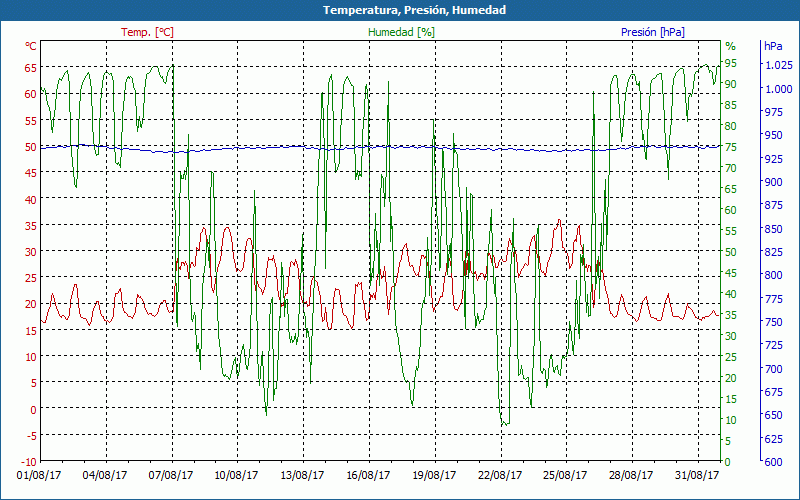This screenshot has width=800, height=500.
Task: Click the green humidity axis value 80
Action: click(731, 126)
